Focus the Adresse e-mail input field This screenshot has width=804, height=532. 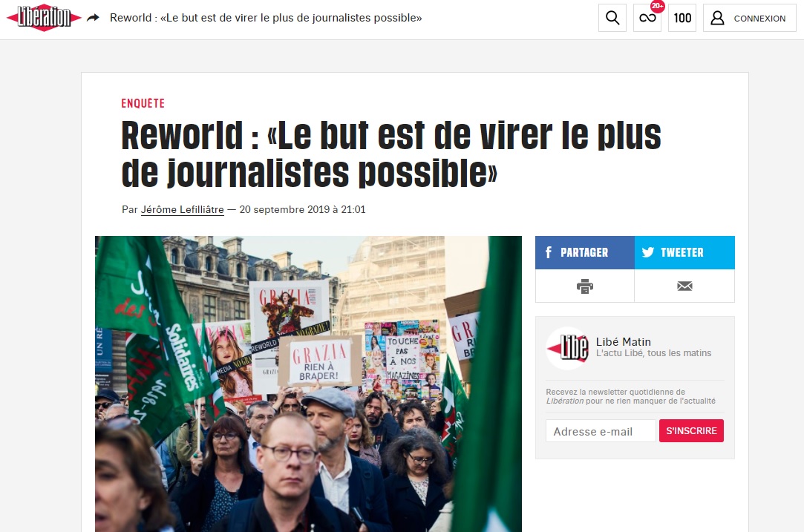[601, 431]
